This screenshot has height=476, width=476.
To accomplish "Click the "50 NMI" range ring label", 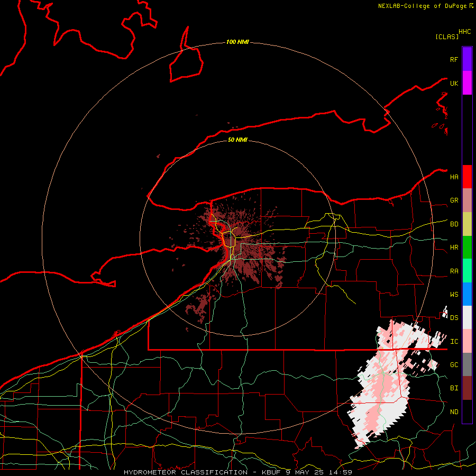I will pos(237,140).
